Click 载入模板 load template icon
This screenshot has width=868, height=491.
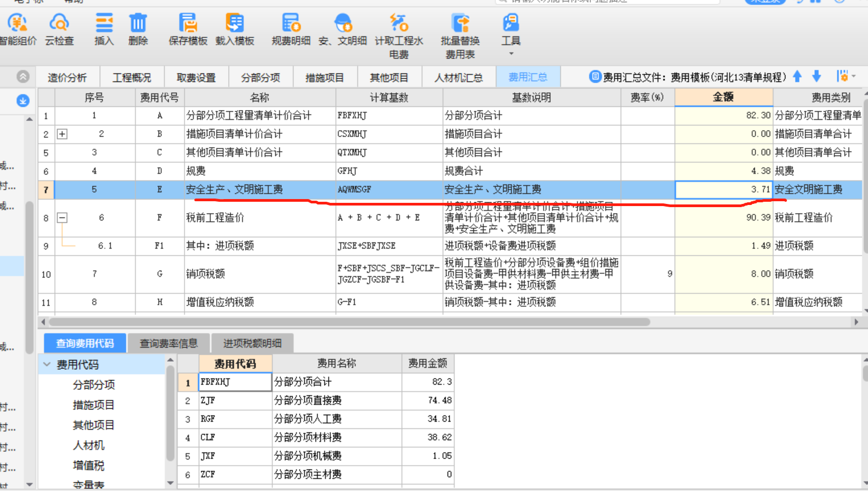235,30
